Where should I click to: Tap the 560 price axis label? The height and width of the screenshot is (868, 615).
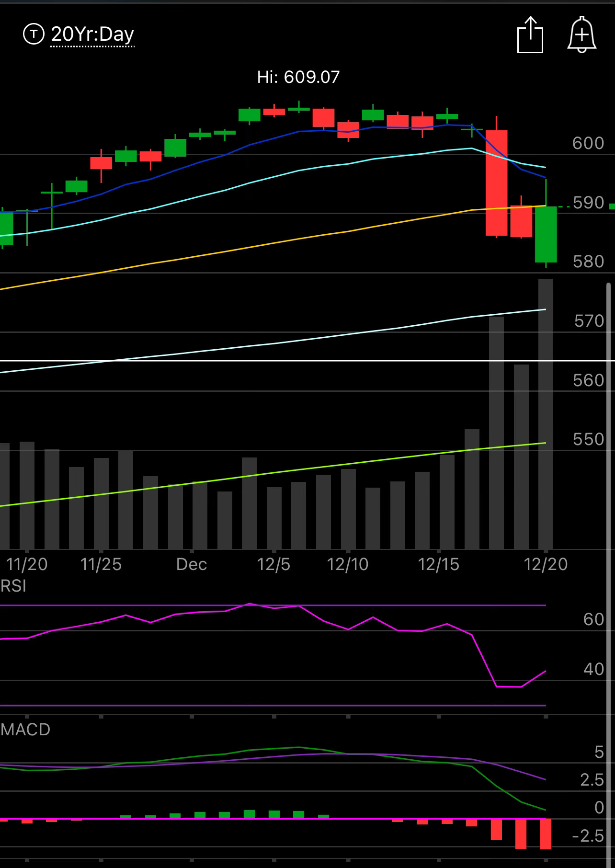click(x=588, y=380)
